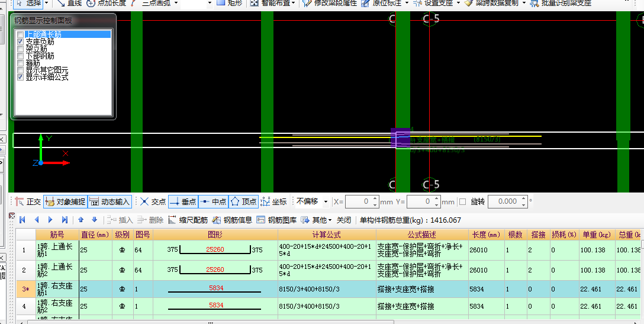Check 箍筋 display option
Image resolution: width=644 pixels, height=324 pixels.
20,63
